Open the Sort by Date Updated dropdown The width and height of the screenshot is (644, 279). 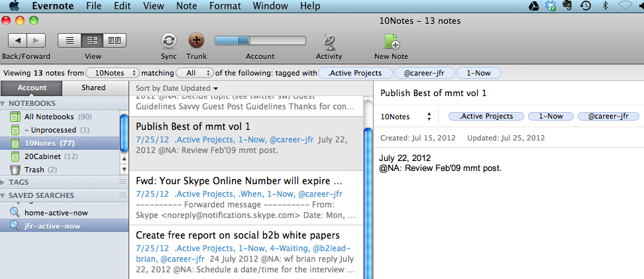177,88
